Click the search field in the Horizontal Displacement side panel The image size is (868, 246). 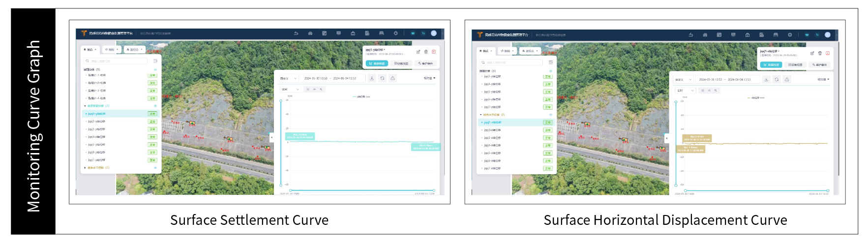click(x=511, y=62)
